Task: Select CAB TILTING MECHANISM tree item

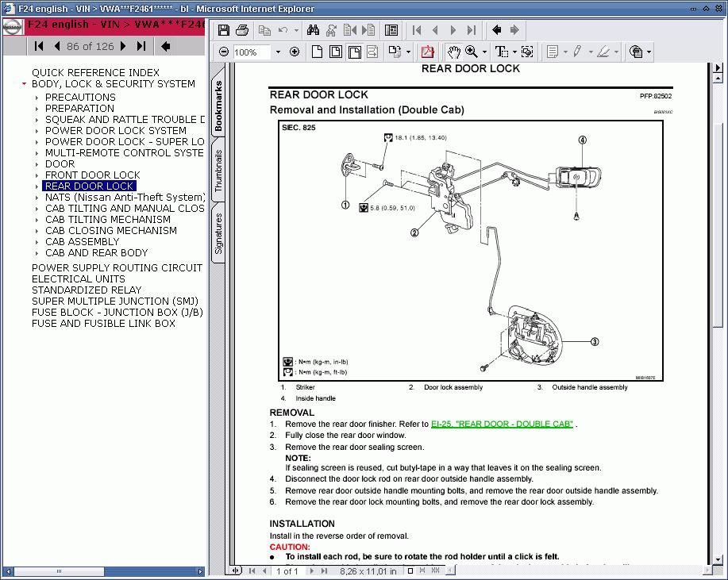Action: point(108,220)
